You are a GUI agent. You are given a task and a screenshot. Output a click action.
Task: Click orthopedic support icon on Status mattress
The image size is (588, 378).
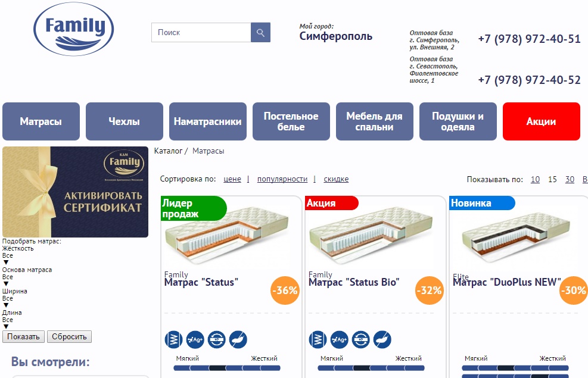[238, 340]
